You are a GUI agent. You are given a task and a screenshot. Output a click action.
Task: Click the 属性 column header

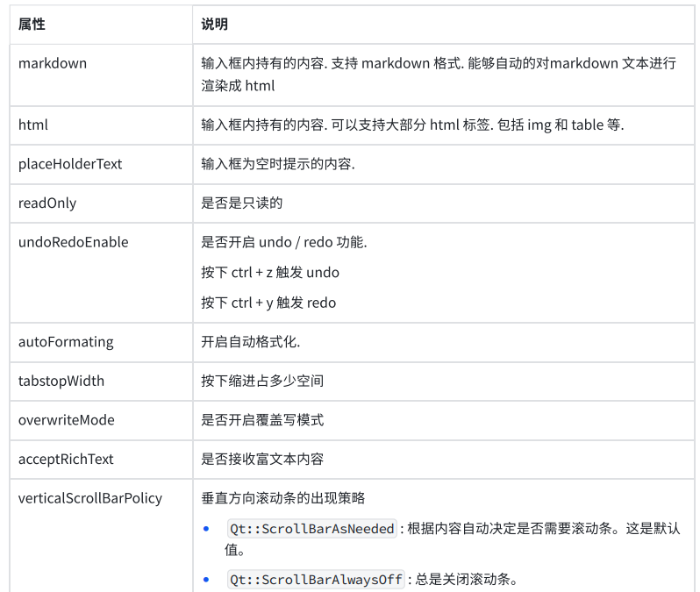pos(102,25)
